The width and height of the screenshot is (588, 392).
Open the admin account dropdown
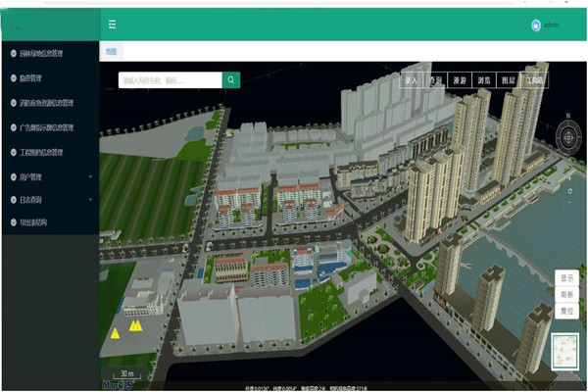(551, 25)
